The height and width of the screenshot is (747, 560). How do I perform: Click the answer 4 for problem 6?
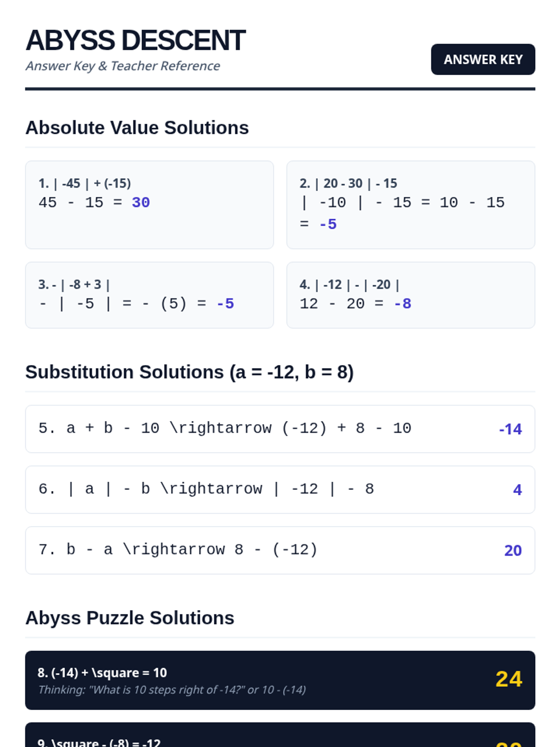517,490
